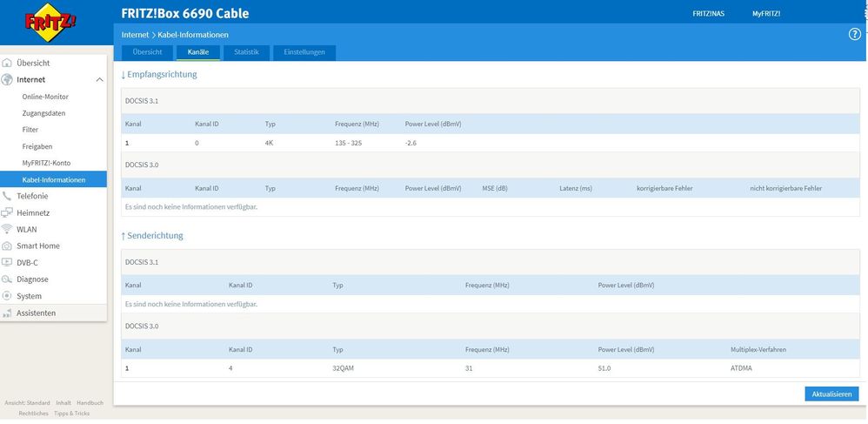Screen dimensions: 868x424
Task: Click the FRITZ!Box 6690 Cable title
Action: [x=185, y=13]
